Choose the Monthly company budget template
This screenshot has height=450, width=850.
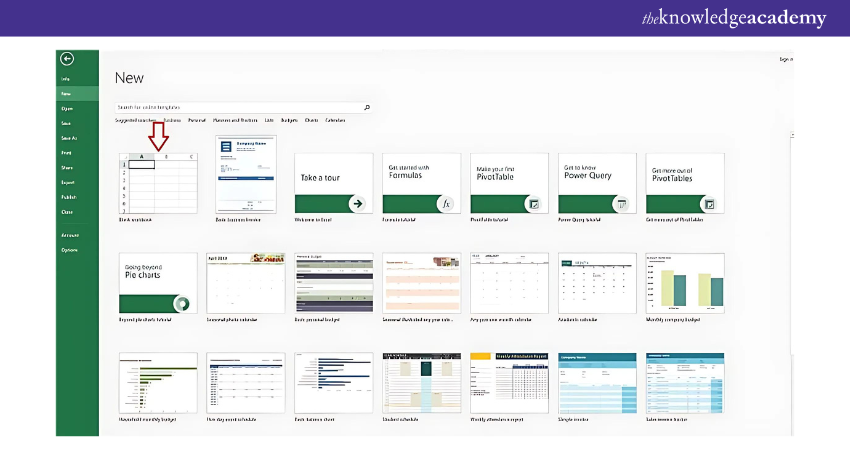(x=685, y=283)
